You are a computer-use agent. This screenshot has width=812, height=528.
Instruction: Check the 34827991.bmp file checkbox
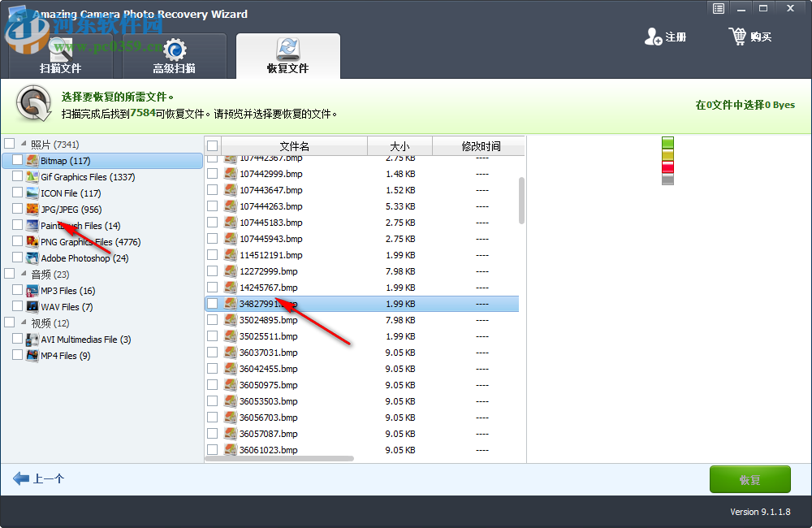pos(213,303)
